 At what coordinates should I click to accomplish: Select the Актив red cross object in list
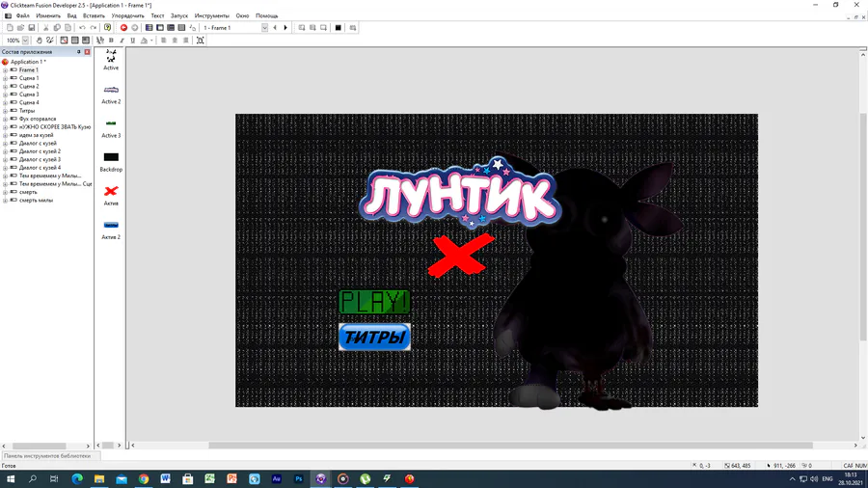click(111, 196)
